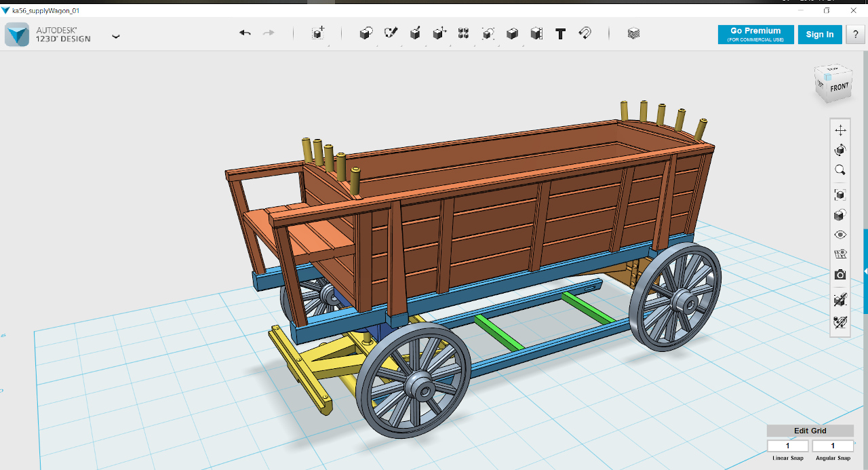
Task: Open the visual style cube icon
Action: pos(840,215)
